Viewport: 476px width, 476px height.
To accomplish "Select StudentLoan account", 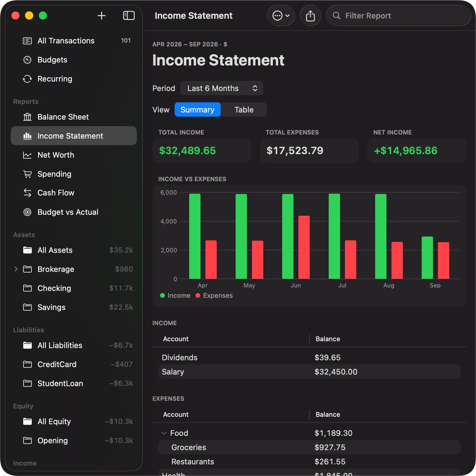I will tap(74, 383).
